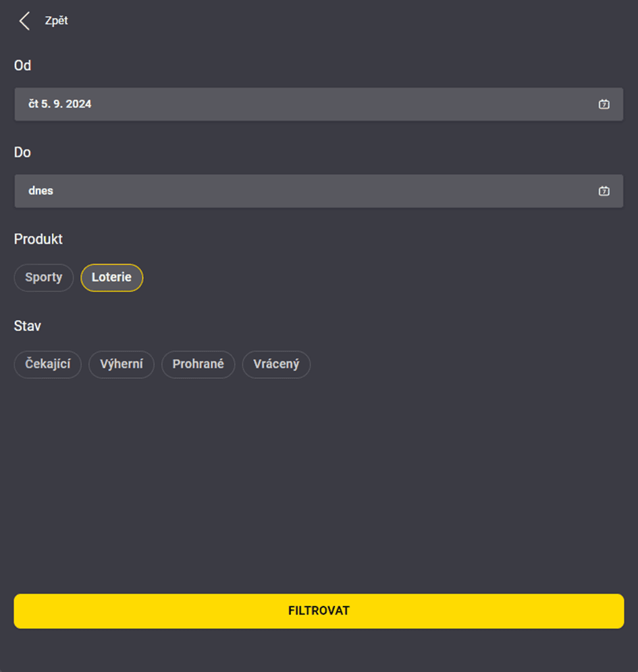
Task: Open the Od date field showing čt 5. 9. 2024
Action: [x=319, y=104]
